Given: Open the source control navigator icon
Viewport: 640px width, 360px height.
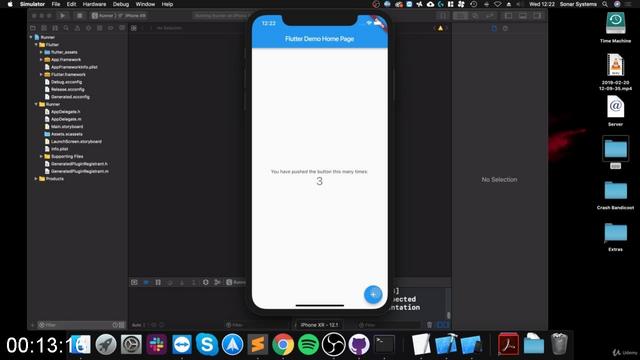Looking at the screenshot, I should 44,28.
